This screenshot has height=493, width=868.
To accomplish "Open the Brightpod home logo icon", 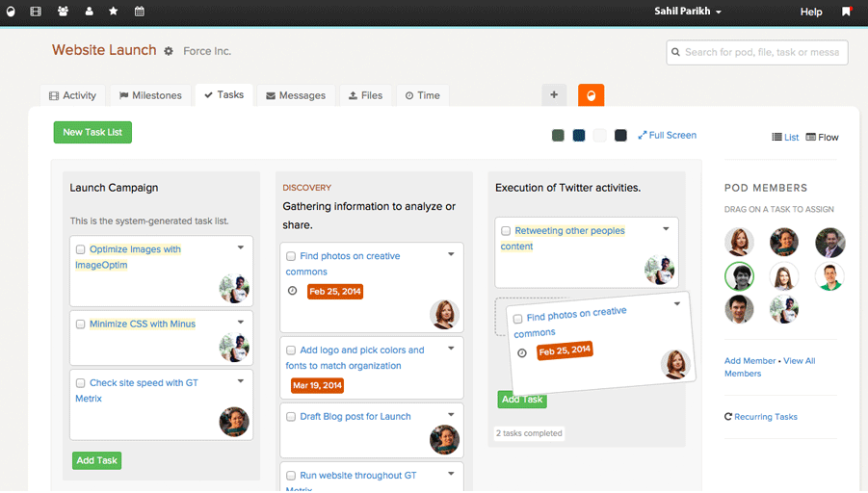I will (x=11, y=11).
